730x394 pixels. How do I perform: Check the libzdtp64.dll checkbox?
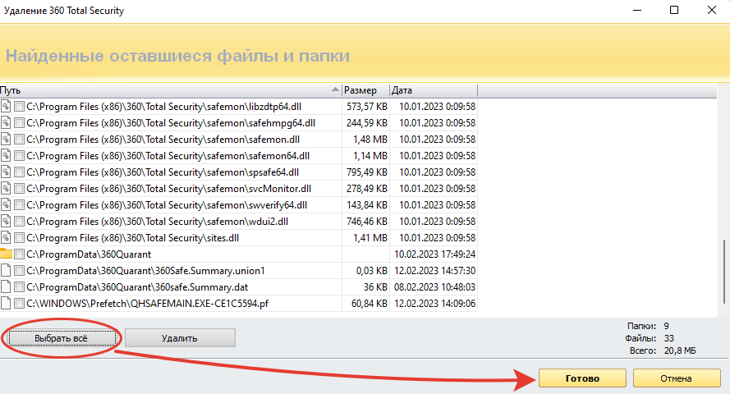(x=19, y=107)
